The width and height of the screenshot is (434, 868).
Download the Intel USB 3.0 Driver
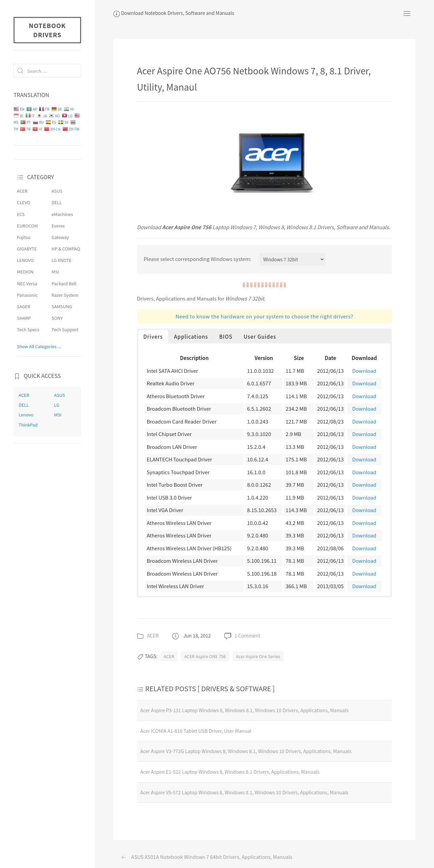(364, 498)
